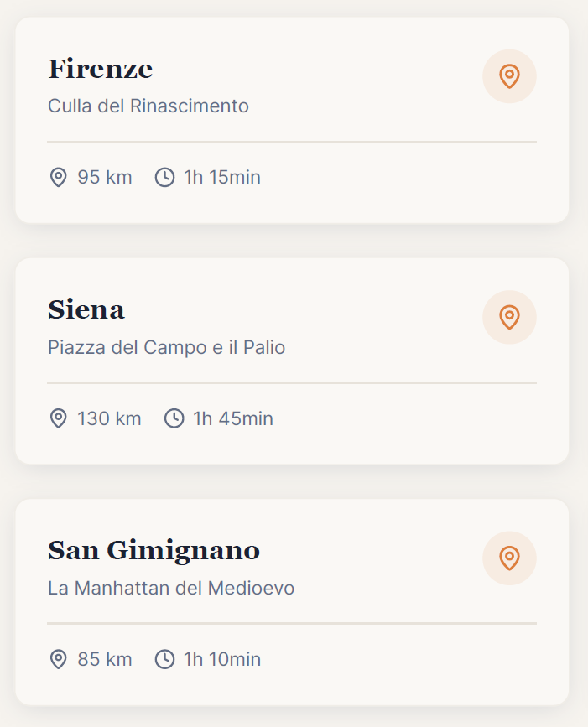This screenshot has width=588, height=727.
Task: Select the 1h 10min travel time text
Action: coord(222,659)
